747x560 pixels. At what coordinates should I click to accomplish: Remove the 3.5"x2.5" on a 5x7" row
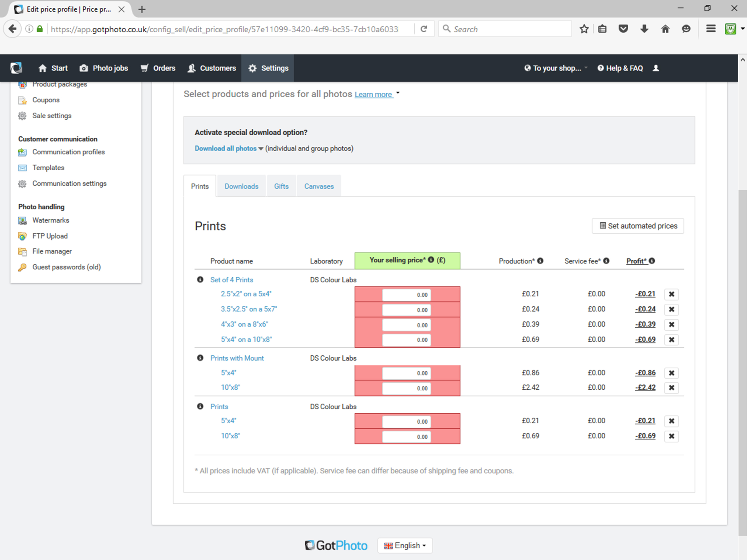click(671, 309)
